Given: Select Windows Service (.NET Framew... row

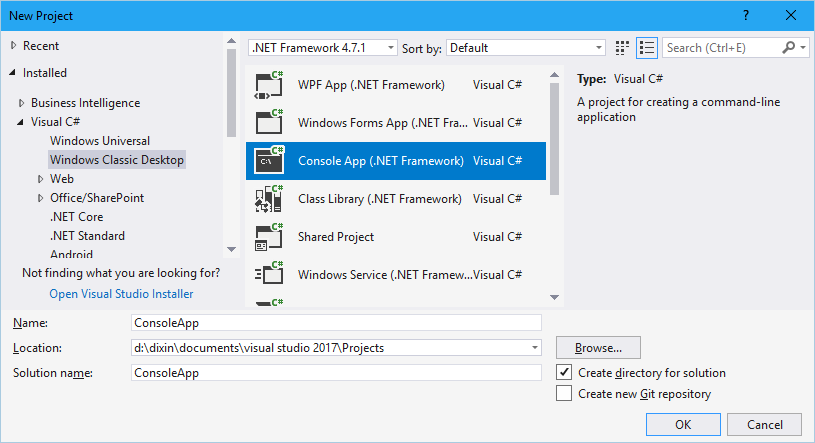Looking at the screenshot, I should (396, 275).
